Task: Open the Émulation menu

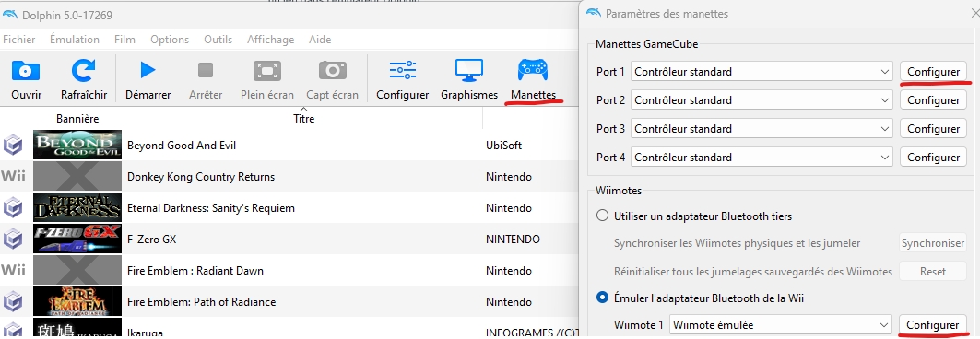Action: [x=75, y=40]
